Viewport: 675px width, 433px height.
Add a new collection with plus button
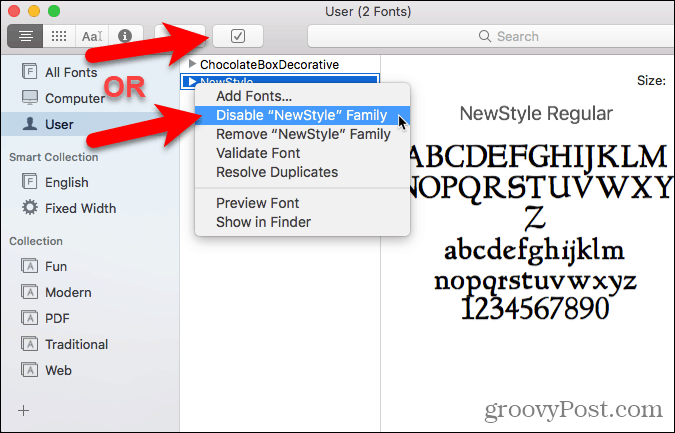pos(24,411)
